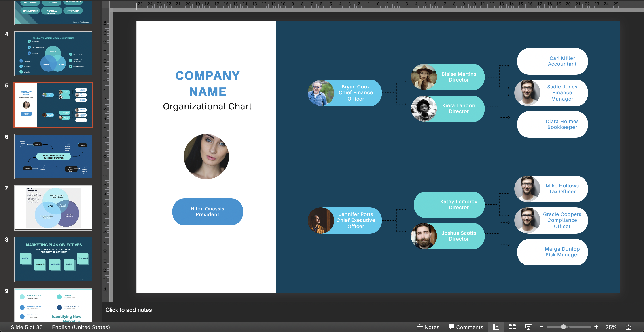The image size is (644, 332).
Task: Open the Comments pane
Action: [466, 327]
